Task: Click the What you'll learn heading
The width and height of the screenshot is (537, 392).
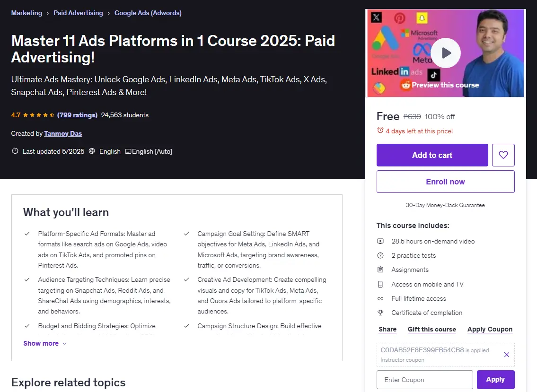Action: pos(66,212)
